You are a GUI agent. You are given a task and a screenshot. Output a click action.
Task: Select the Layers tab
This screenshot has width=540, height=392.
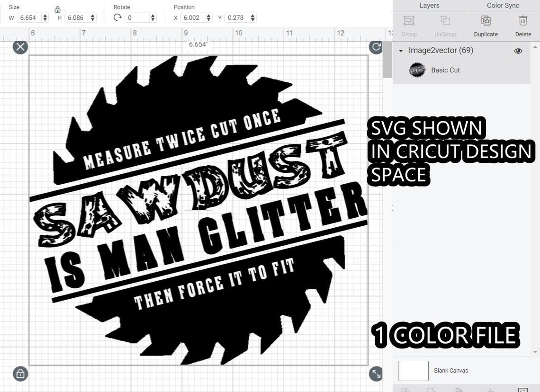pyautogui.click(x=429, y=5)
